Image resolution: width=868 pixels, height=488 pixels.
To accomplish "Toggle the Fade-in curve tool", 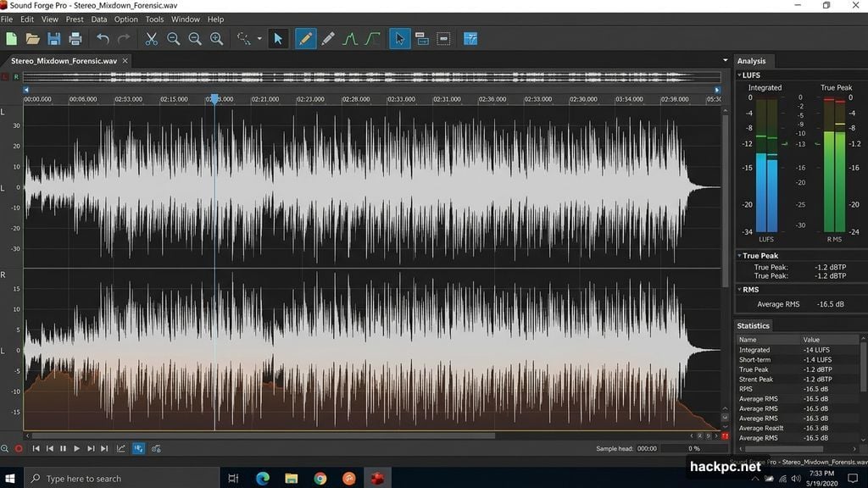I will tap(375, 38).
